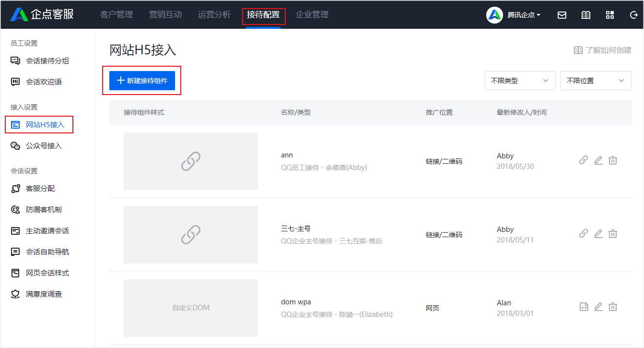Click the ann component style thumbnail

click(x=191, y=161)
